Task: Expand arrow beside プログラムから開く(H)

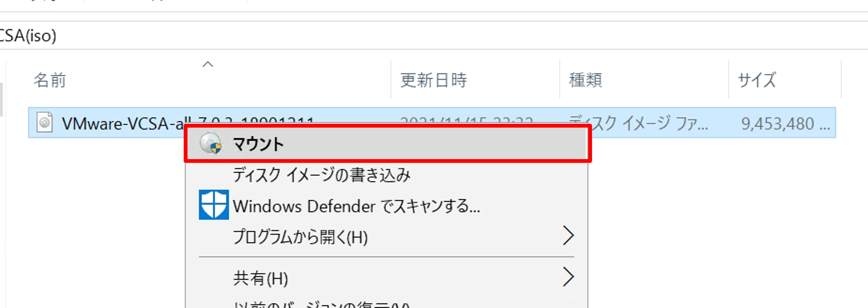Action: pyautogui.click(x=568, y=236)
